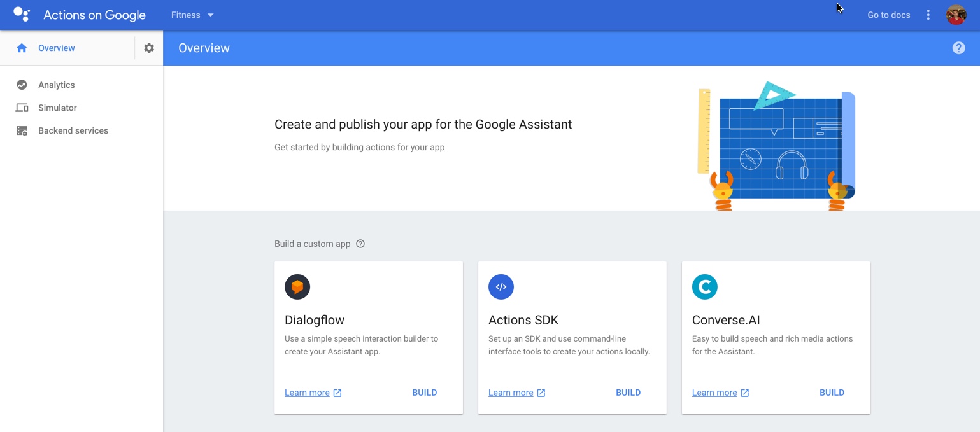Click the Dialogflow orange cube icon
Screen dimensions: 980x432
click(297, 287)
